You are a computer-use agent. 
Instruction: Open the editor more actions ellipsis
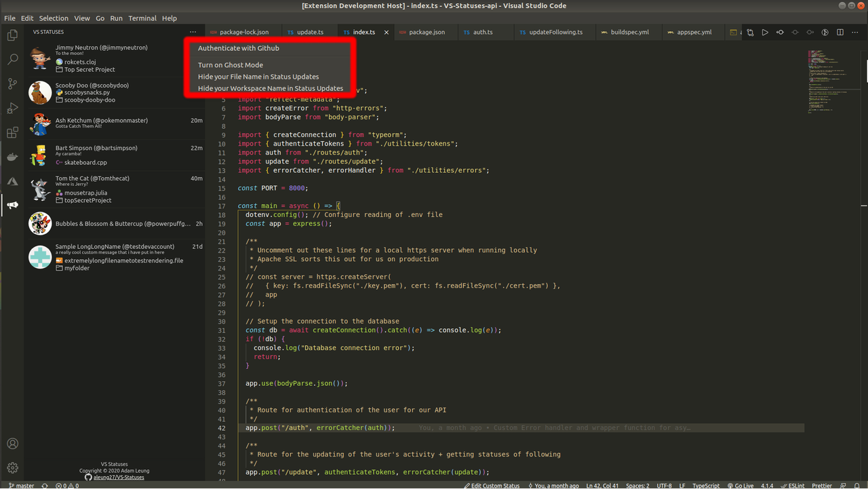point(855,32)
